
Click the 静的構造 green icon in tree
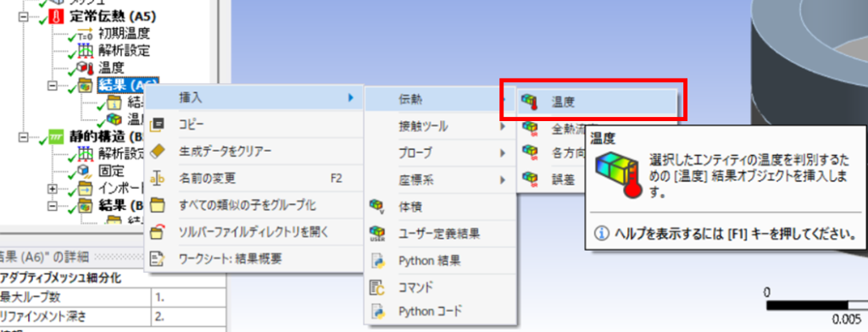tap(57, 136)
